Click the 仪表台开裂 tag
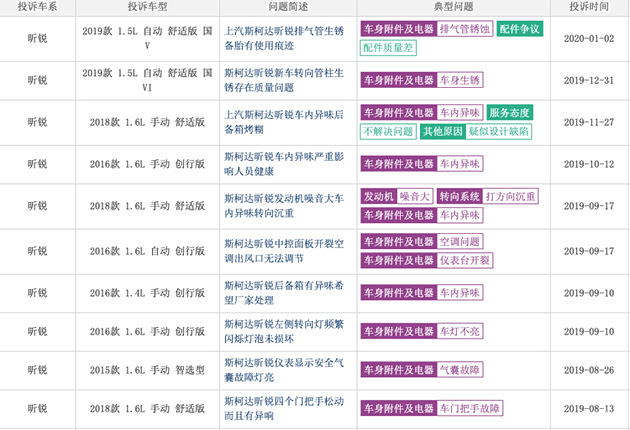 (x=465, y=260)
